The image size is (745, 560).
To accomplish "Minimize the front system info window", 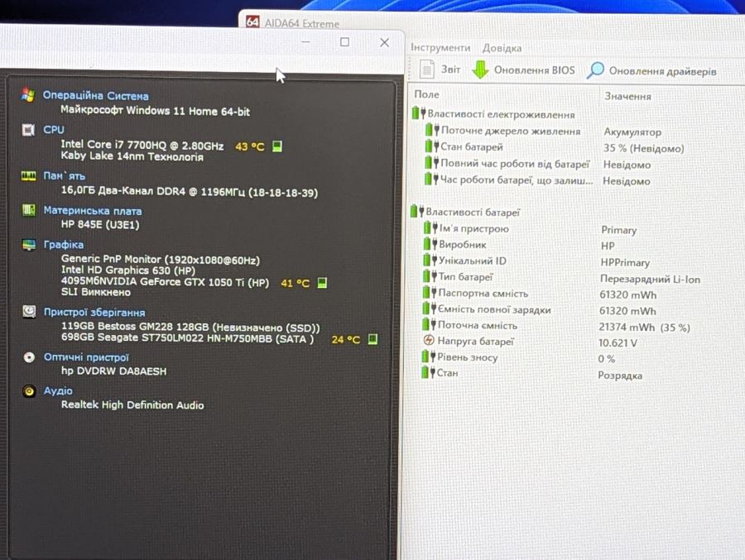I will [305, 42].
